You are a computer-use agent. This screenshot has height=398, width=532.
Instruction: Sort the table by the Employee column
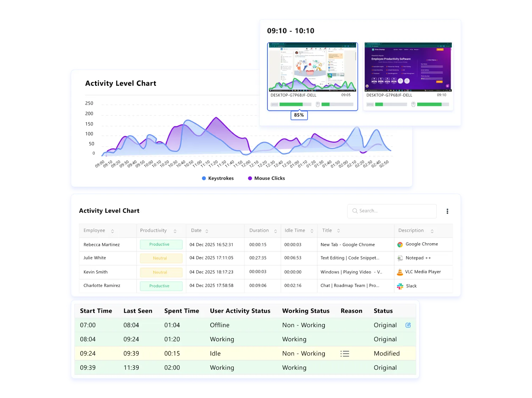113,230
